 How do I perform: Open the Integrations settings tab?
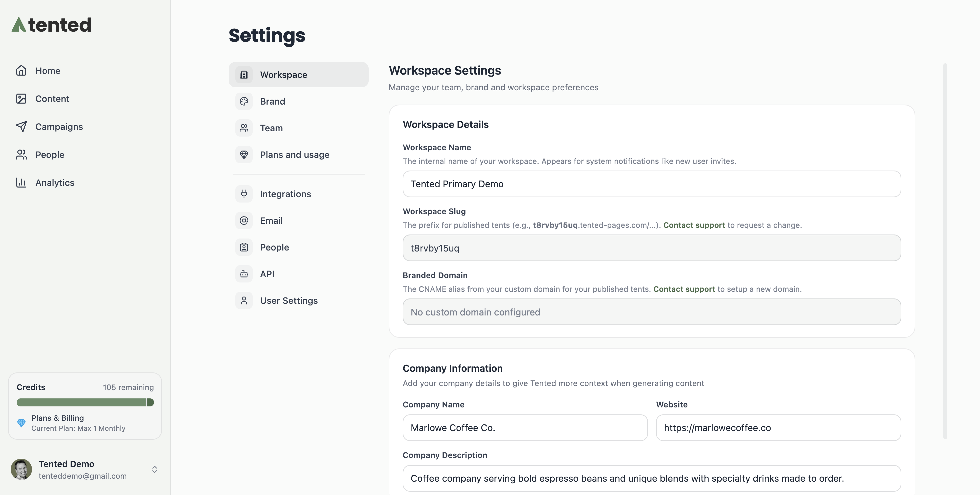pyautogui.click(x=298, y=194)
